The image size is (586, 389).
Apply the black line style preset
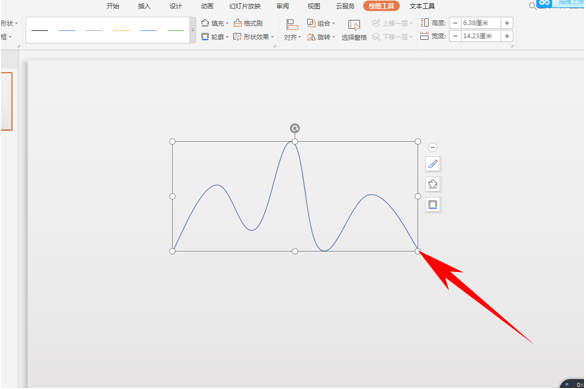pyautogui.click(x=40, y=30)
